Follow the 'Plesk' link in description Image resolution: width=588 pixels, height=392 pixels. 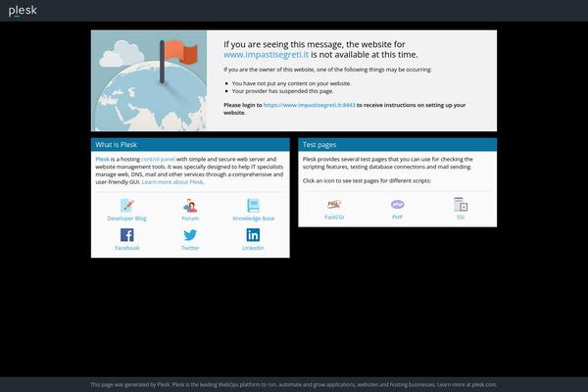(102, 159)
